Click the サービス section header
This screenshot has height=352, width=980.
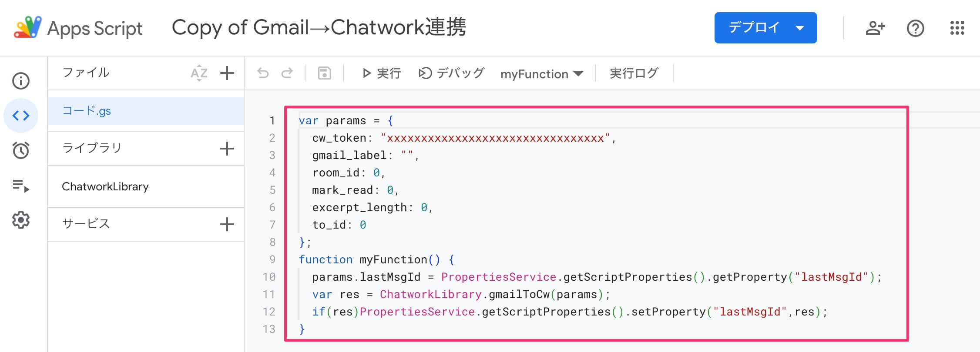click(x=86, y=224)
